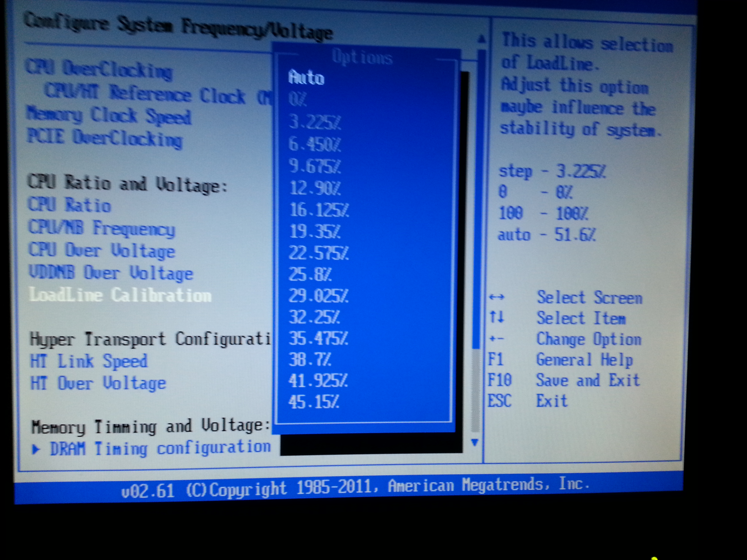Select HT Link Speed setting
The width and height of the screenshot is (747, 560).
(x=89, y=361)
